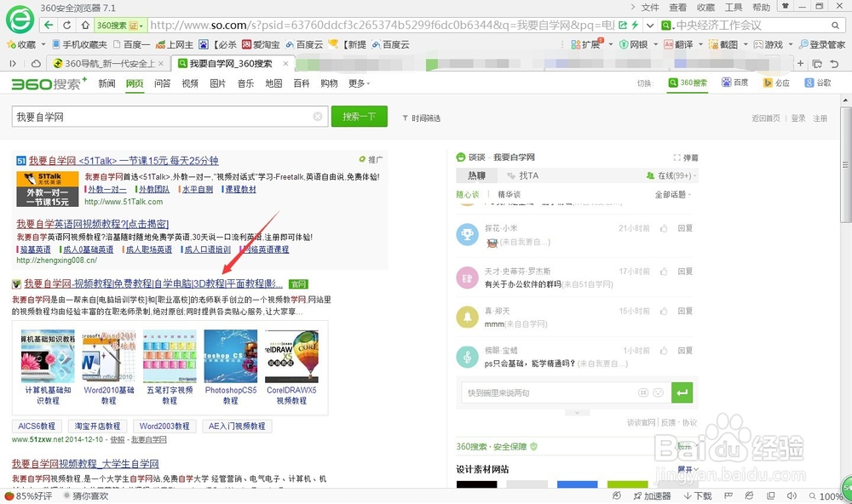Open the 游戏 games tool
Viewport: 852px width, 504px height.
click(x=769, y=44)
